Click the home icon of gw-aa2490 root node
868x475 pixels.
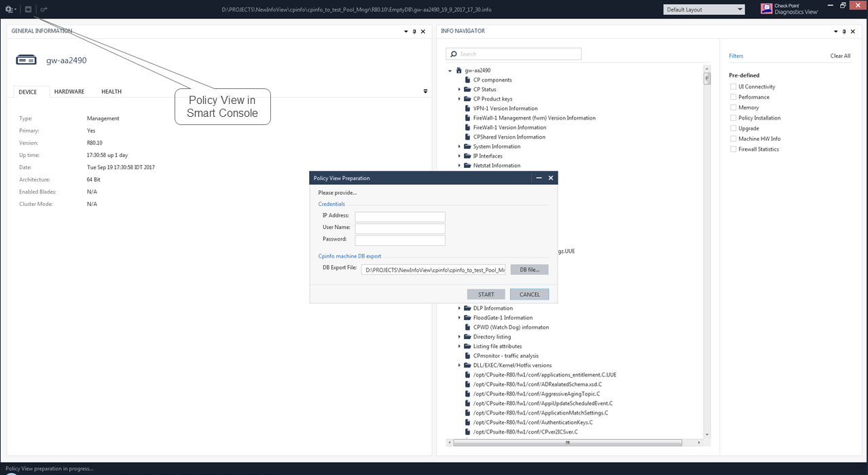pyautogui.click(x=458, y=70)
